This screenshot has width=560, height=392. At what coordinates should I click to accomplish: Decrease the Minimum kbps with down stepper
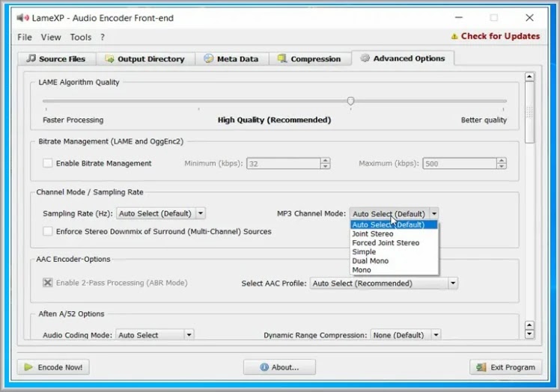pos(325,166)
